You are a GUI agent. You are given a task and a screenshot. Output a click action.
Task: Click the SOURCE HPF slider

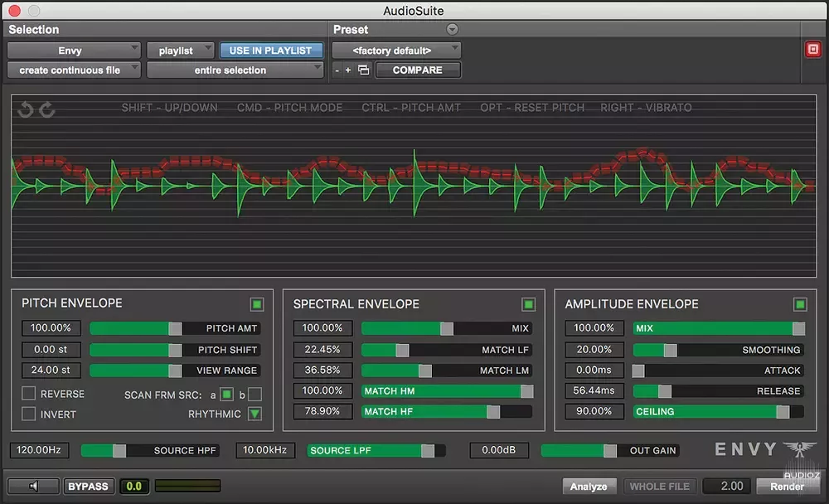click(150, 450)
